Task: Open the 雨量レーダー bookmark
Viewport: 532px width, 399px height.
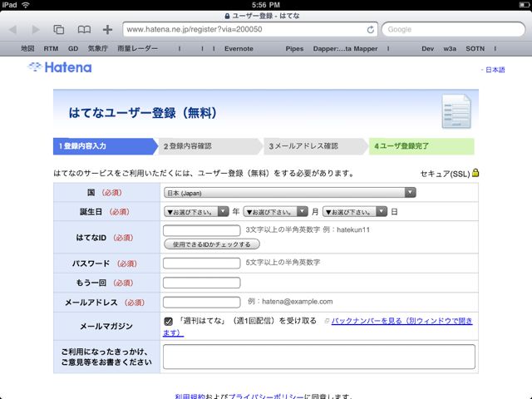Action: click(x=137, y=48)
